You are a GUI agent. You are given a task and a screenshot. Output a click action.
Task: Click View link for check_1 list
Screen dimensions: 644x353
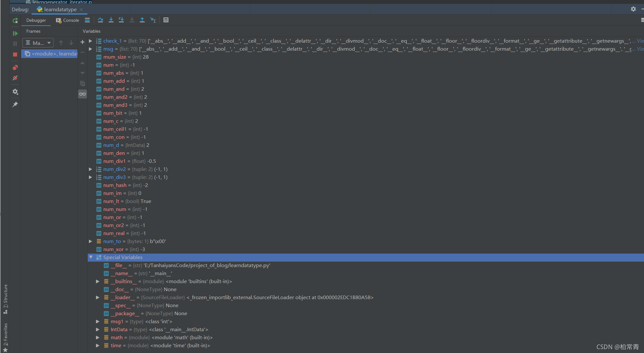(x=640, y=41)
